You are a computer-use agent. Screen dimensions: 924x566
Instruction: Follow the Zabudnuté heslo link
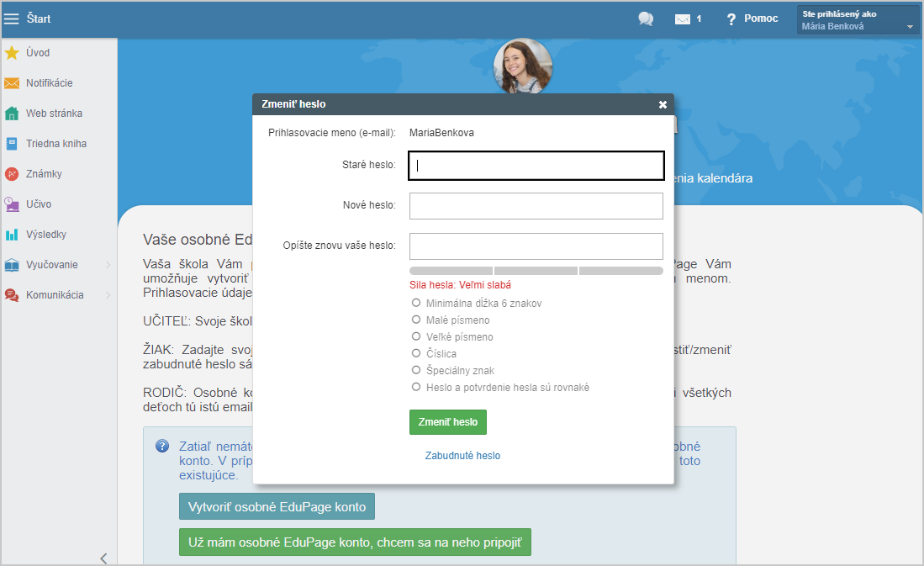462,456
